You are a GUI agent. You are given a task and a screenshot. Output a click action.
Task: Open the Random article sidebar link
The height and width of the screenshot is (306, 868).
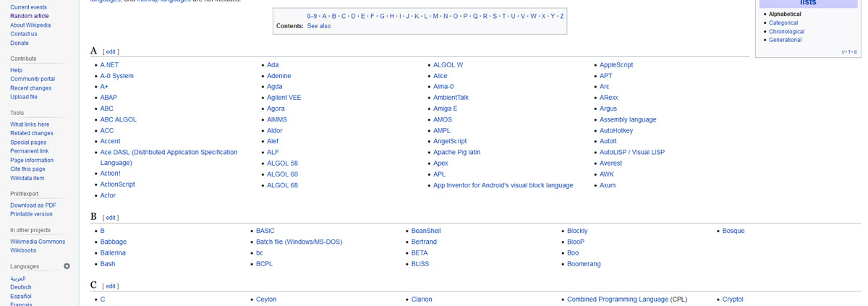[x=30, y=16]
